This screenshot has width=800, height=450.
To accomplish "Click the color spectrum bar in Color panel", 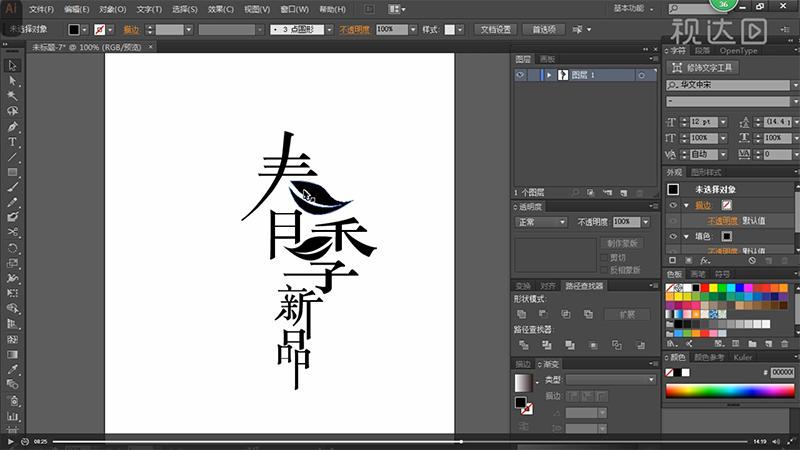I will pyautogui.click(x=730, y=390).
